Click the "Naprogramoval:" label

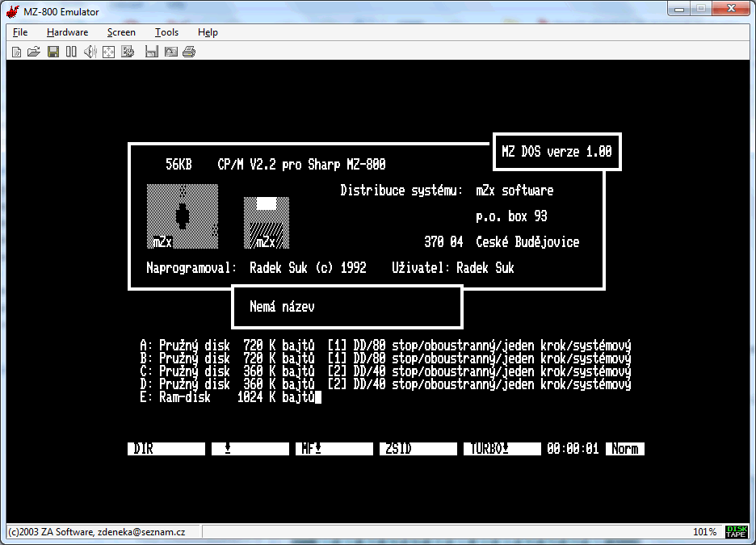click(191, 268)
